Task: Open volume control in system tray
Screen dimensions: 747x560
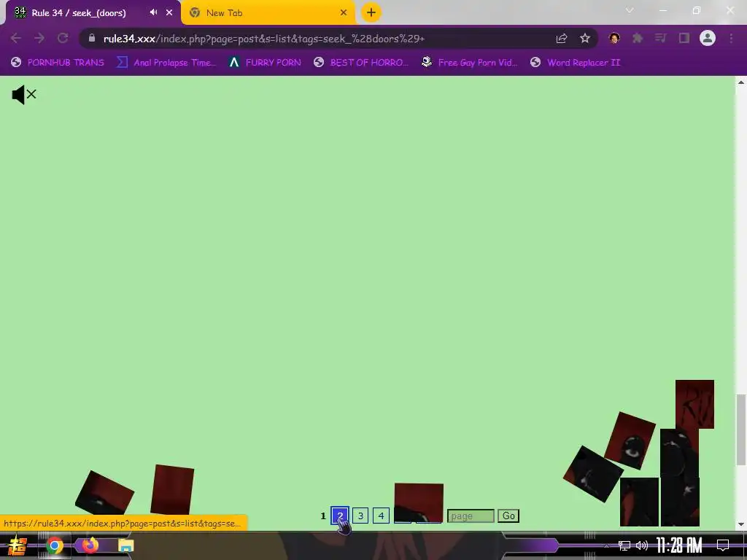Action: (642, 545)
